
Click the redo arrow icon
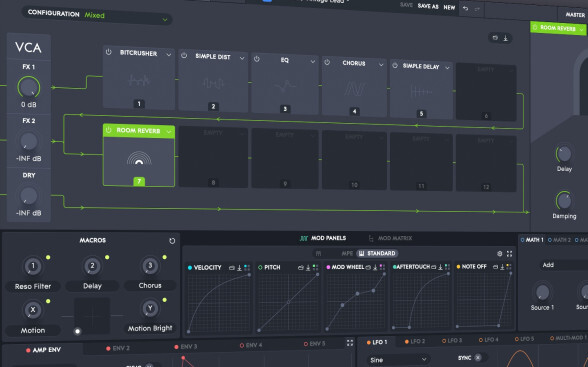click(x=477, y=9)
